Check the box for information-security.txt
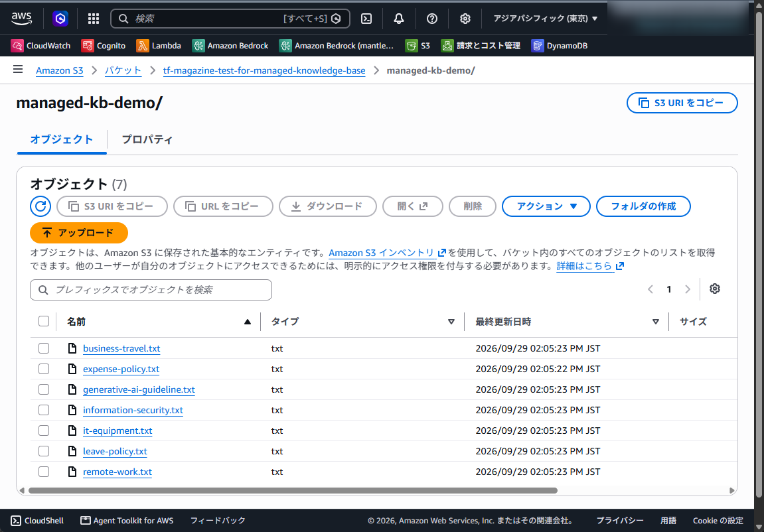764x532 pixels. click(x=44, y=410)
